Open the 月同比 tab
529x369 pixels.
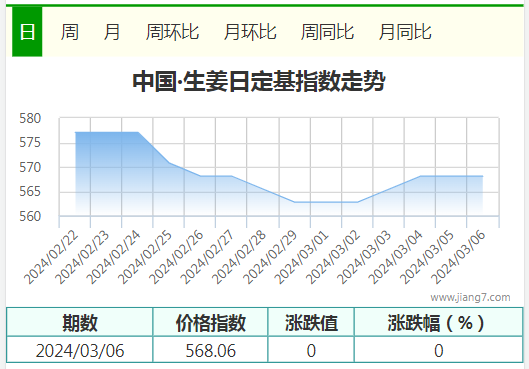pyautogui.click(x=405, y=32)
